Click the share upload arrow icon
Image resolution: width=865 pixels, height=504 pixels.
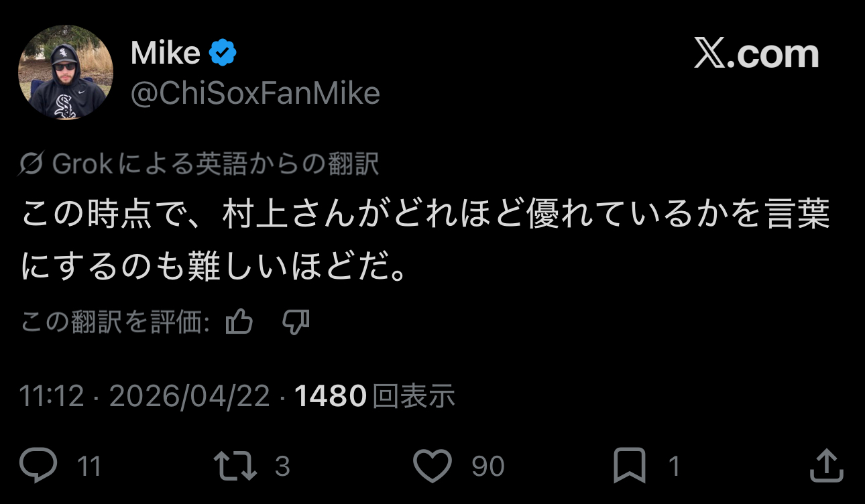pos(826,466)
